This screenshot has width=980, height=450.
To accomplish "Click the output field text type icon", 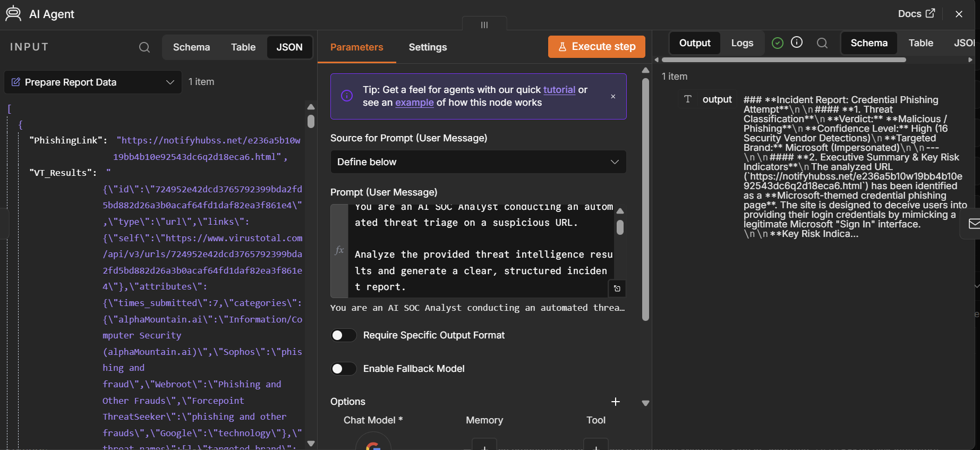I will point(688,99).
